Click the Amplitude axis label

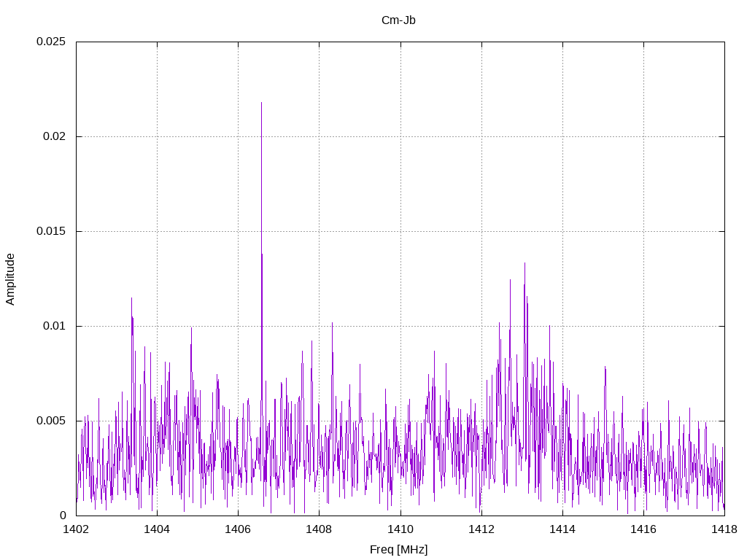(10, 279)
